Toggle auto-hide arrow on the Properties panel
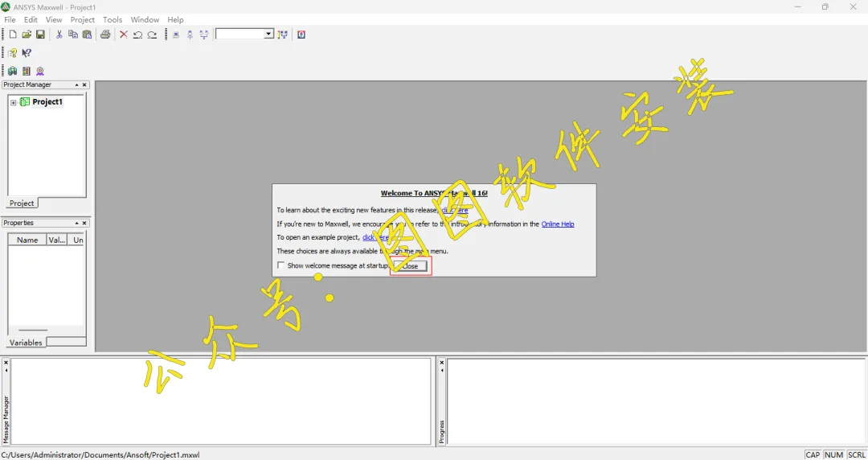Screen dimensions: 868x460 pyautogui.click(x=77, y=223)
